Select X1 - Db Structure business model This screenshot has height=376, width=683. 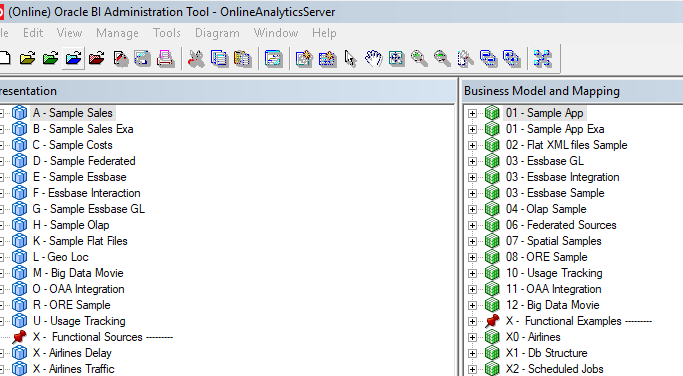click(546, 353)
